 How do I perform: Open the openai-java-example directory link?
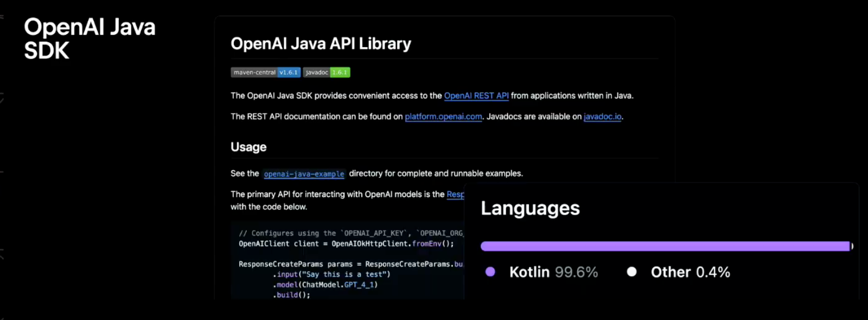click(304, 174)
